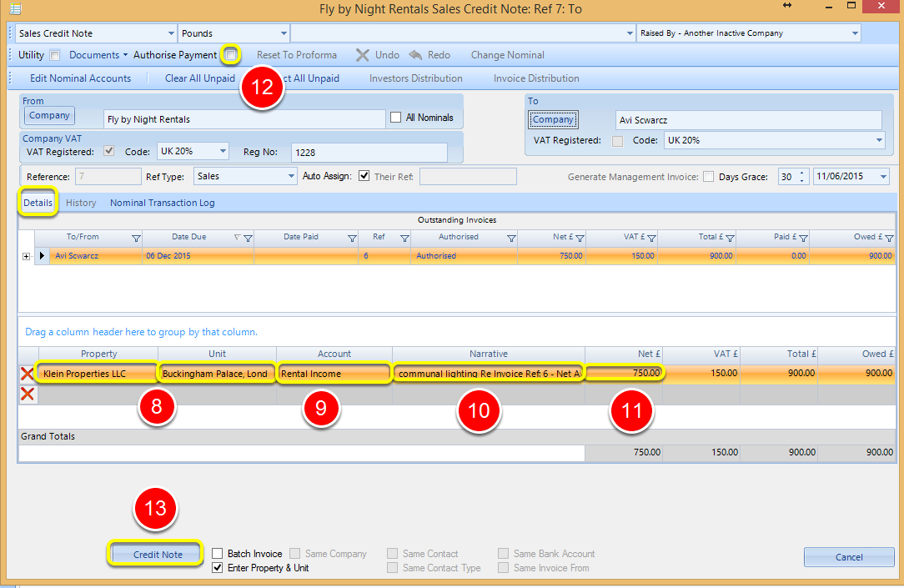904x588 pixels.
Task: Open filter icon on Owed £ column
Action: [x=889, y=238]
